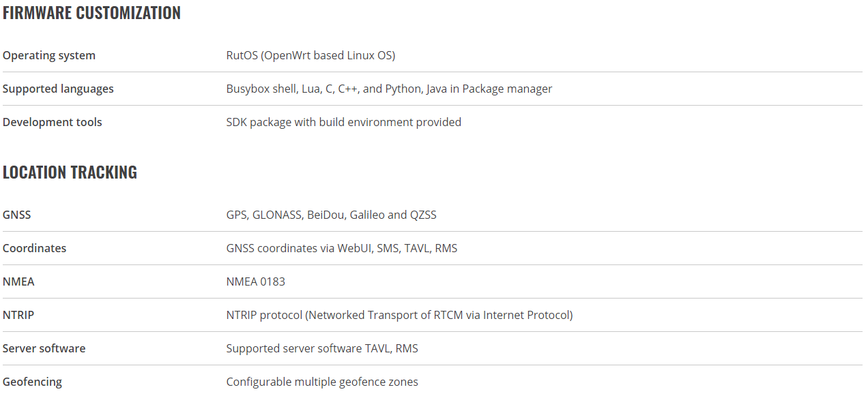Select the Server software label
Image resolution: width=868 pixels, height=396 pixels.
tap(44, 348)
